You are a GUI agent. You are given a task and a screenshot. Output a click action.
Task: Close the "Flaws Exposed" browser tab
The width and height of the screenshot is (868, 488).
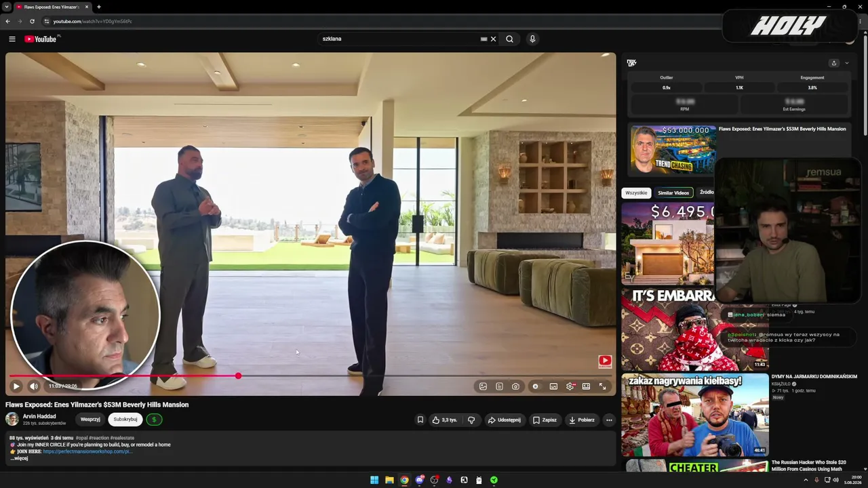86,7
